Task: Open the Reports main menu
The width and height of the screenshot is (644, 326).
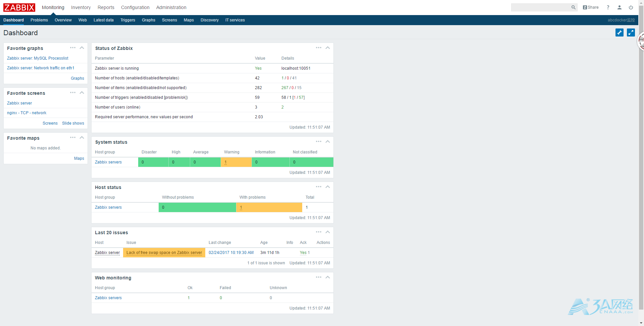Action: pyautogui.click(x=106, y=7)
